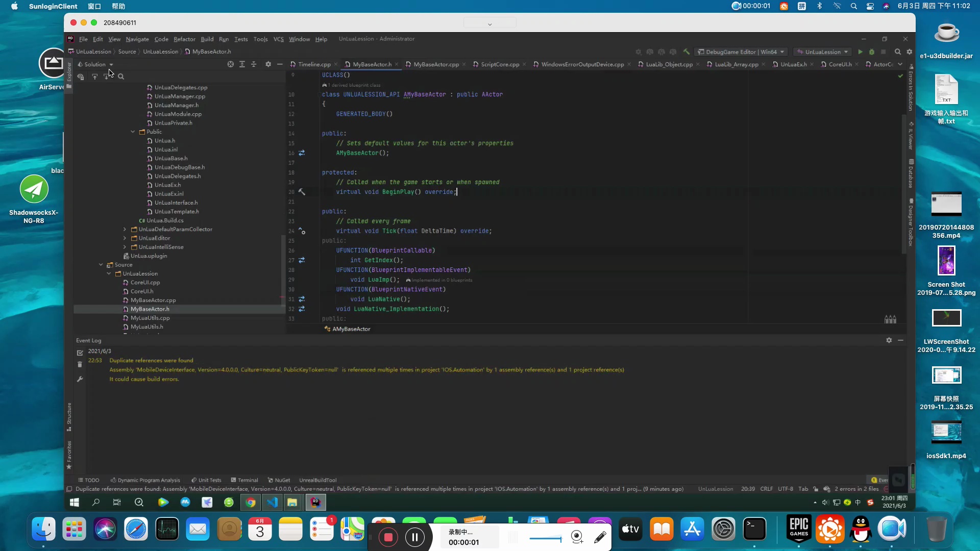Click the Build solution hammer icon
Image resolution: width=980 pixels, height=551 pixels.
[x=687, y=52]
